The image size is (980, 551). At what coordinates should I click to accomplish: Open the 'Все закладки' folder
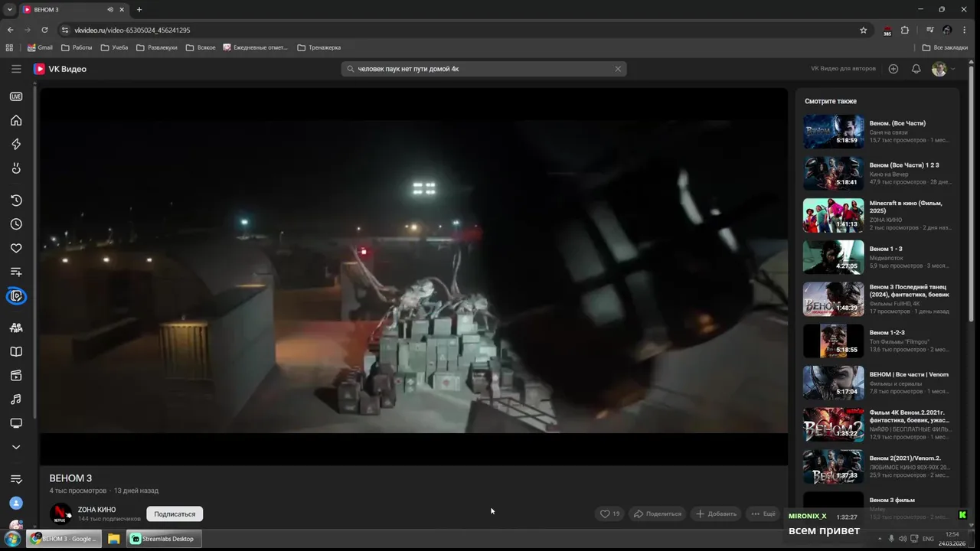[945, 47]
